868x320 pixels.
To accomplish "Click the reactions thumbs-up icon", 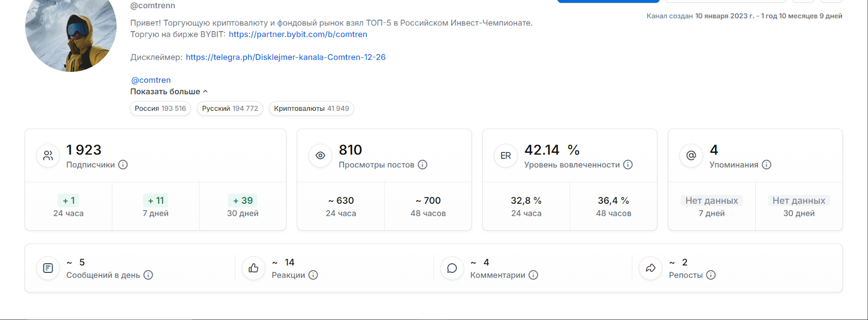I will click(253, 268).
